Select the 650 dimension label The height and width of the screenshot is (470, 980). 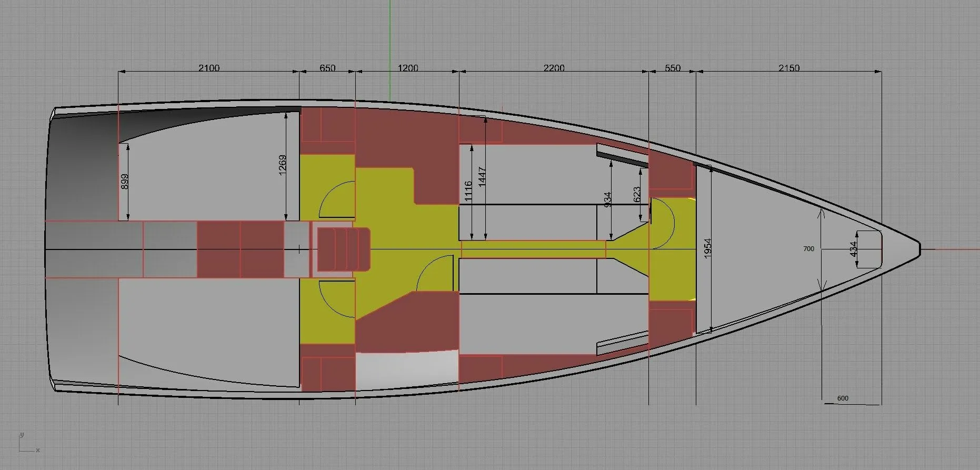pyautogui.click(x=327, y=68)
